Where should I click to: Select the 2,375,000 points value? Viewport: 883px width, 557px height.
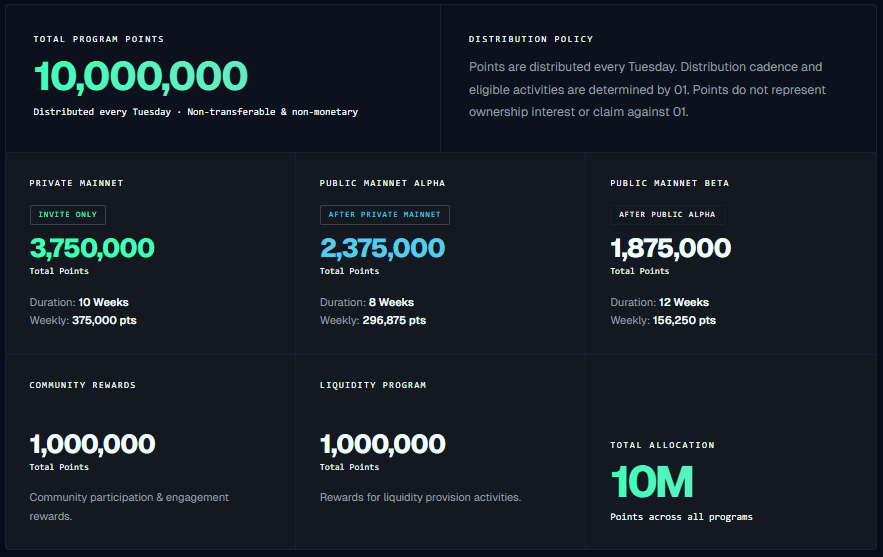pos(382,248)
